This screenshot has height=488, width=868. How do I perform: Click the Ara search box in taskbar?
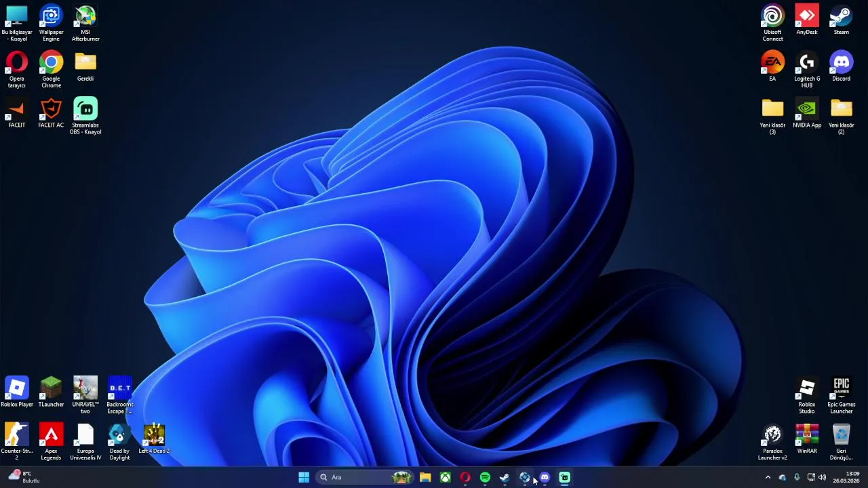(365, 477)
